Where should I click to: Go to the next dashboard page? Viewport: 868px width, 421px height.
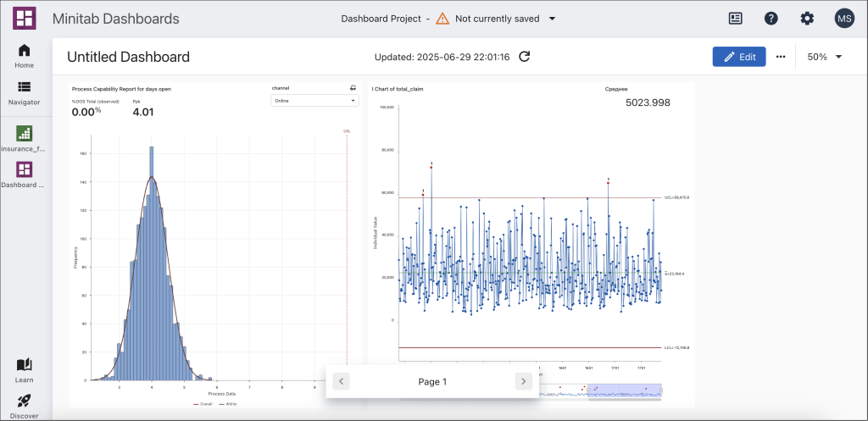(524, 381)
